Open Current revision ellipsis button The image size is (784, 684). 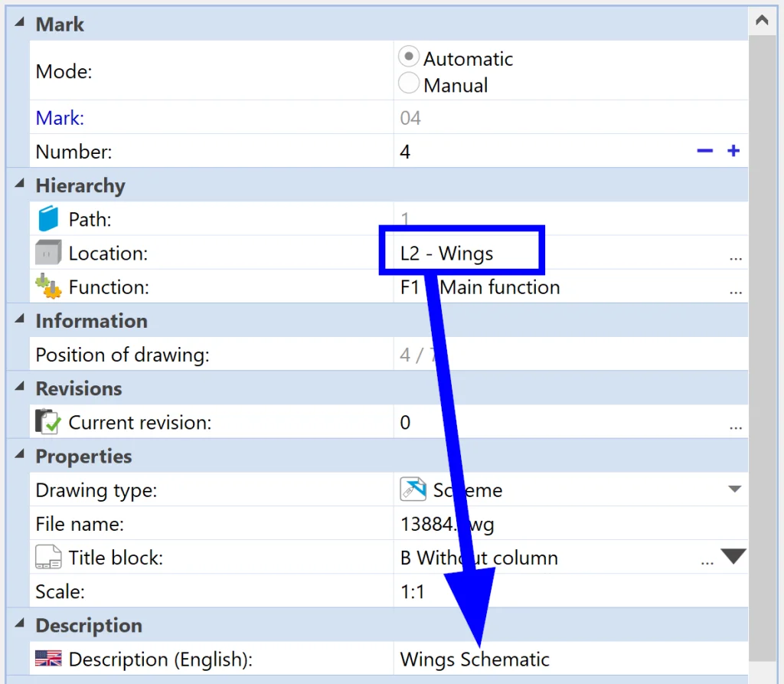735,425
